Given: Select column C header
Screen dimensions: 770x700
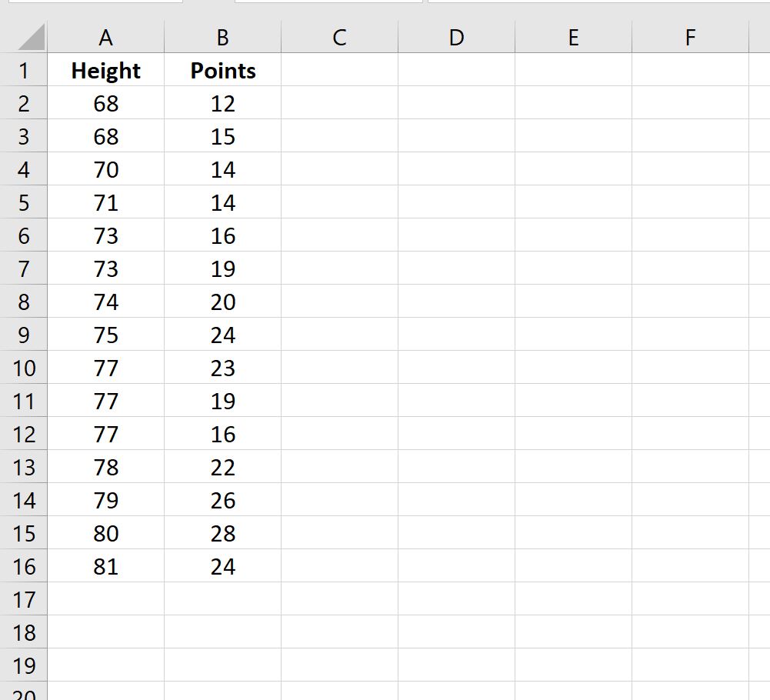Looking at the screenshot, I should (x=338, y=35).
